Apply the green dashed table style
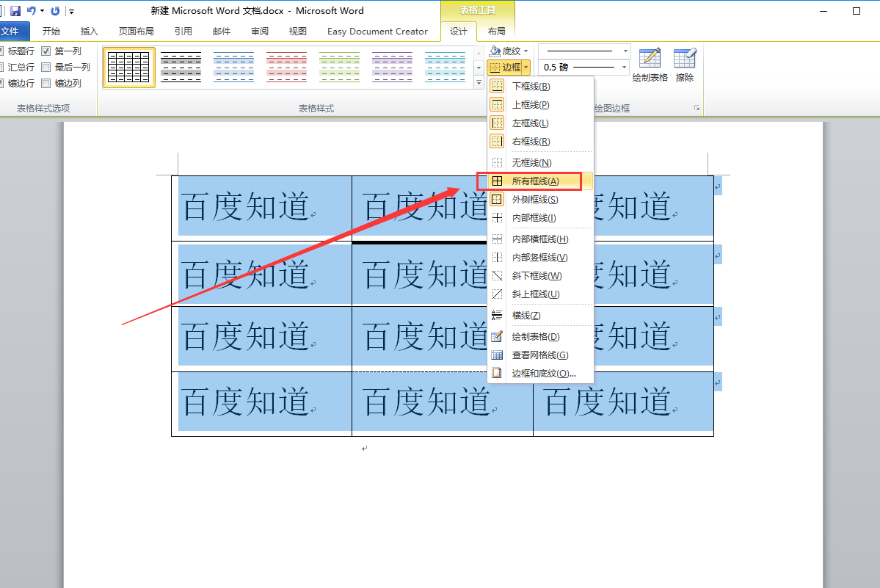 339,68
